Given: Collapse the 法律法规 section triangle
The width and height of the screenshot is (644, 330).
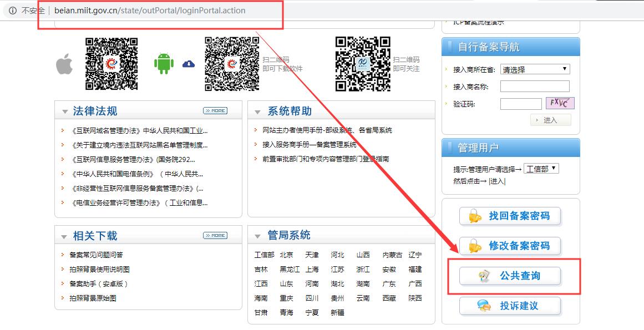Looking at the screenshot, I should click(64, 110).
